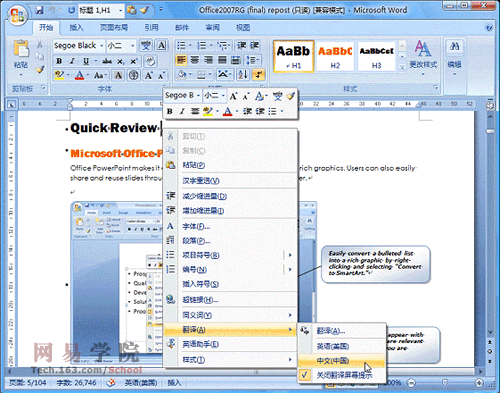Click the Numbering list icon in ribbon
This screenshot has width=500, height=393.
(x=202, y=45)
